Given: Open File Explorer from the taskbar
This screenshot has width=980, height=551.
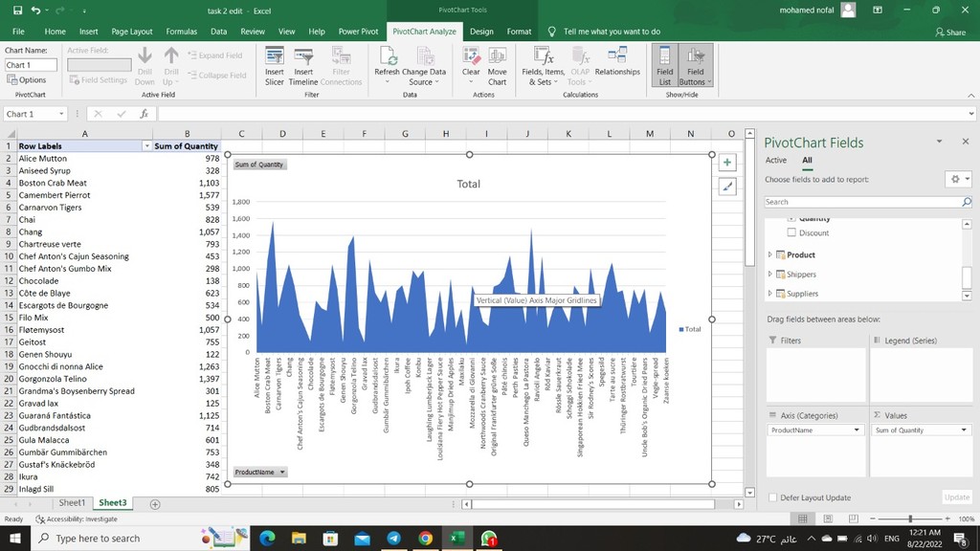Looking at the screenshot, I should tap(299, 538).
